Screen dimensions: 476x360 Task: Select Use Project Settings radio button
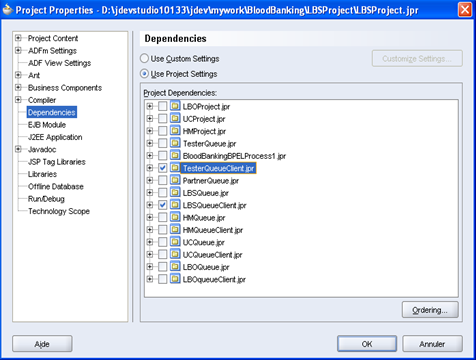coord(144,74)
